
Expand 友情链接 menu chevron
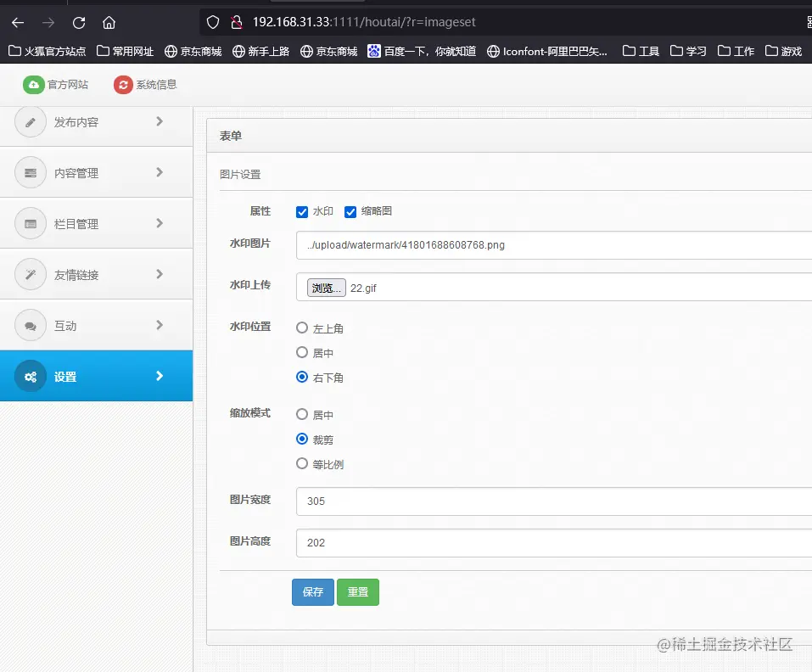click(x=160, y=274)
